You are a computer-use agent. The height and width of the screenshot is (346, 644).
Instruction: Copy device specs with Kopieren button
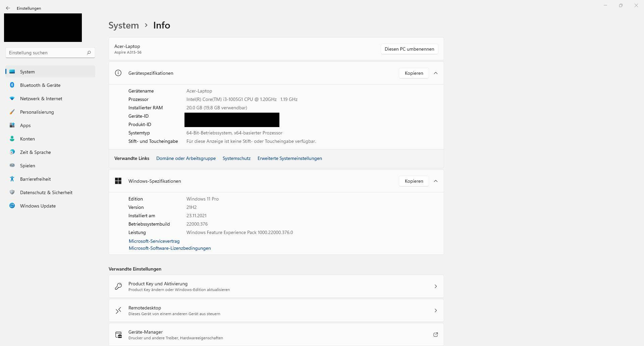414,73
